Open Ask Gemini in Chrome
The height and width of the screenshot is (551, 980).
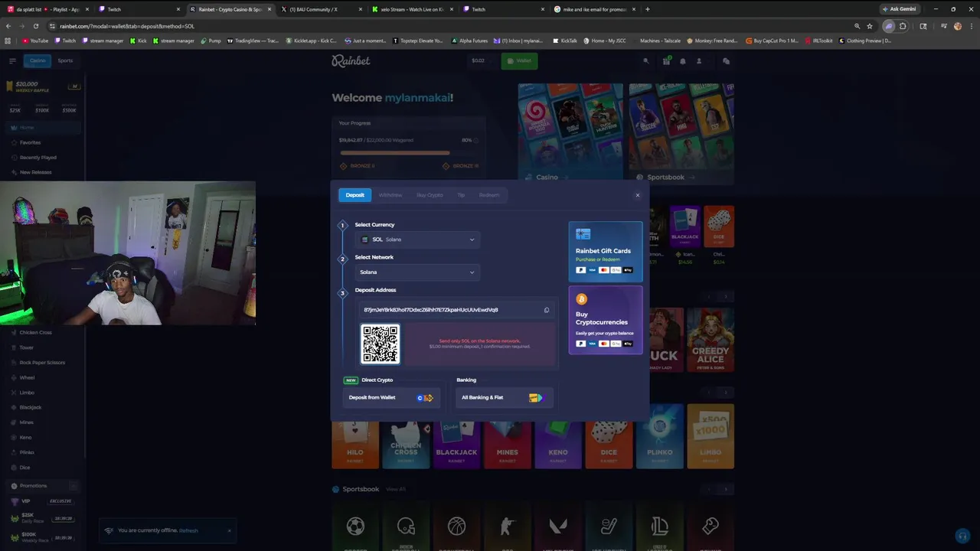coord(899,9)
